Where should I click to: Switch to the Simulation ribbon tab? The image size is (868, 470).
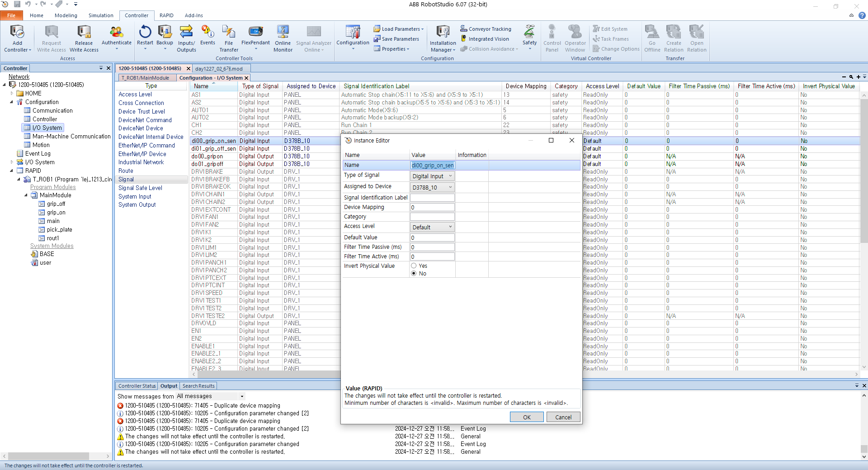click(101, 15)
